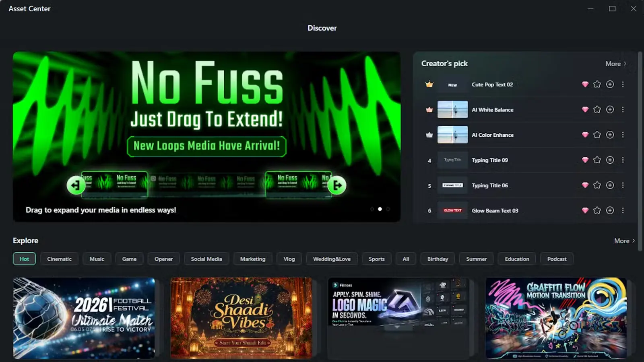Image resolution: width=644 pixels, height=362 pixels.
Task: Open three-dot menu for Glow Beam Text 03
Action: 623,210
